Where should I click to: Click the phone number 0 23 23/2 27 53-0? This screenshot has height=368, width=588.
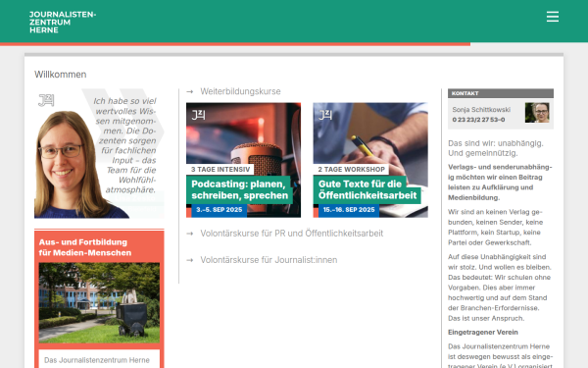[478, 120]
